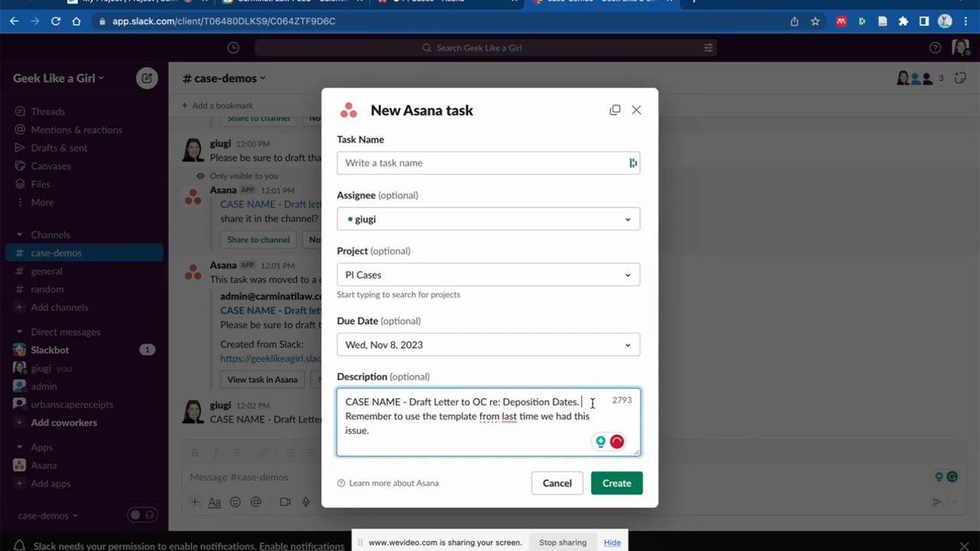
Task: Click the browser reload icon
Action: pos(56,21)
